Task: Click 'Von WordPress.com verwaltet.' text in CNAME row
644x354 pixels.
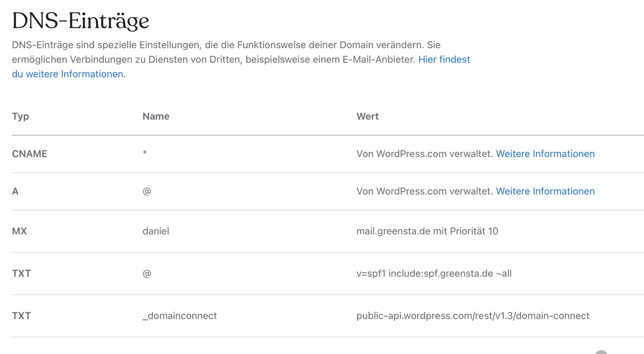Action: pos(425,154)
